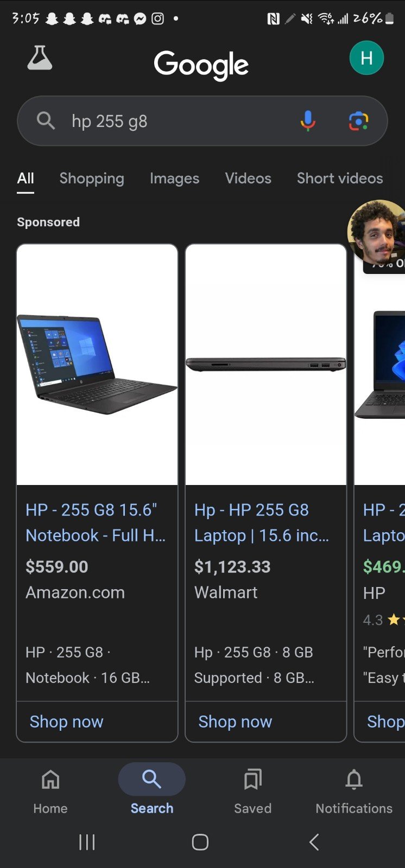The image size is (405, 868).
Task: Open Search Labs flask icon
Action: coord(40,58)
